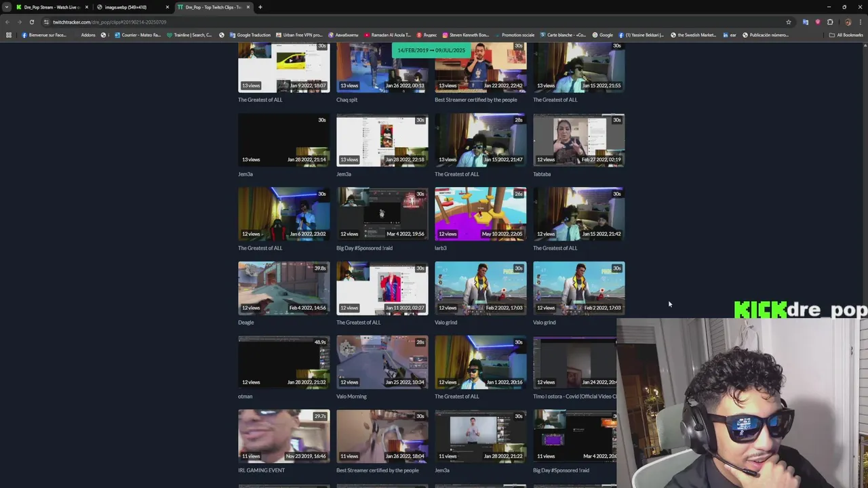Viewport: 868px width, 488px height.
Task: Reload the current page
Action: (x=31, y=22)
